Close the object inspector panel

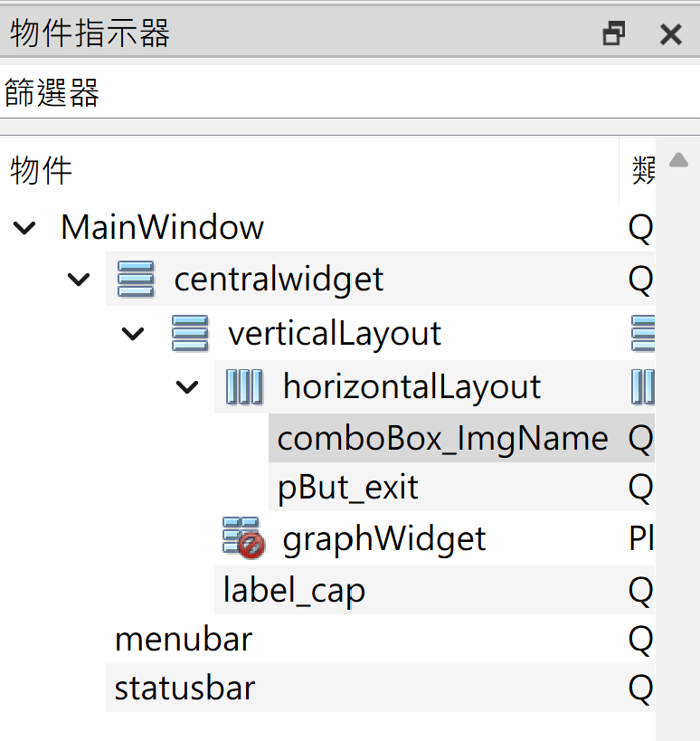click(670, 34)
